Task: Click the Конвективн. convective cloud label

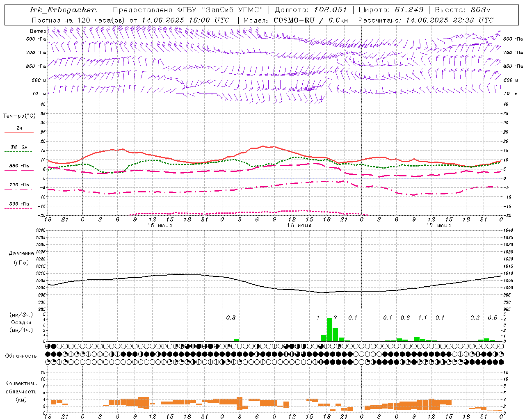Action: coord(21,383)
